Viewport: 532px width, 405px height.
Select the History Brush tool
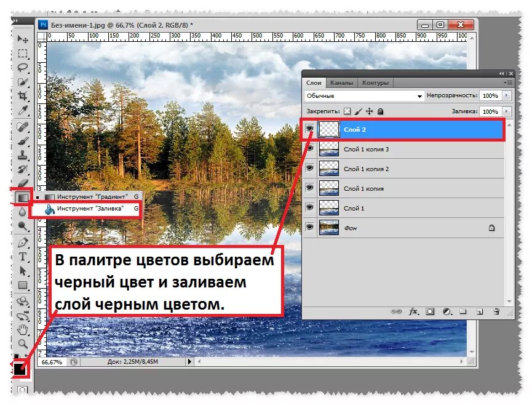[23, 169]
